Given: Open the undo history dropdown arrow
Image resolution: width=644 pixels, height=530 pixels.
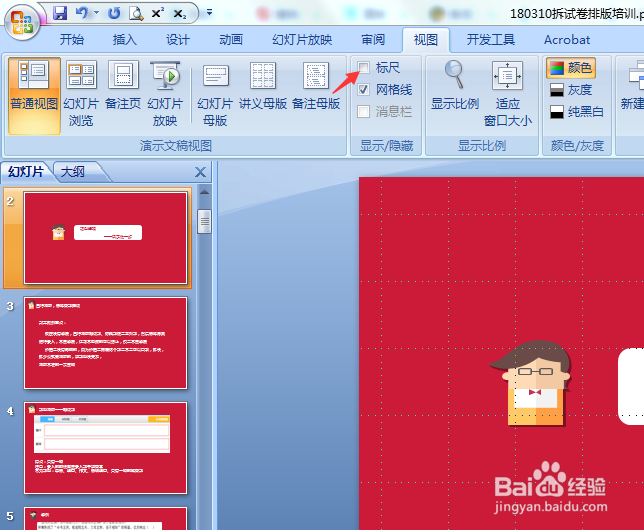Looking at the screenshot, I should [x=97, y=13].
